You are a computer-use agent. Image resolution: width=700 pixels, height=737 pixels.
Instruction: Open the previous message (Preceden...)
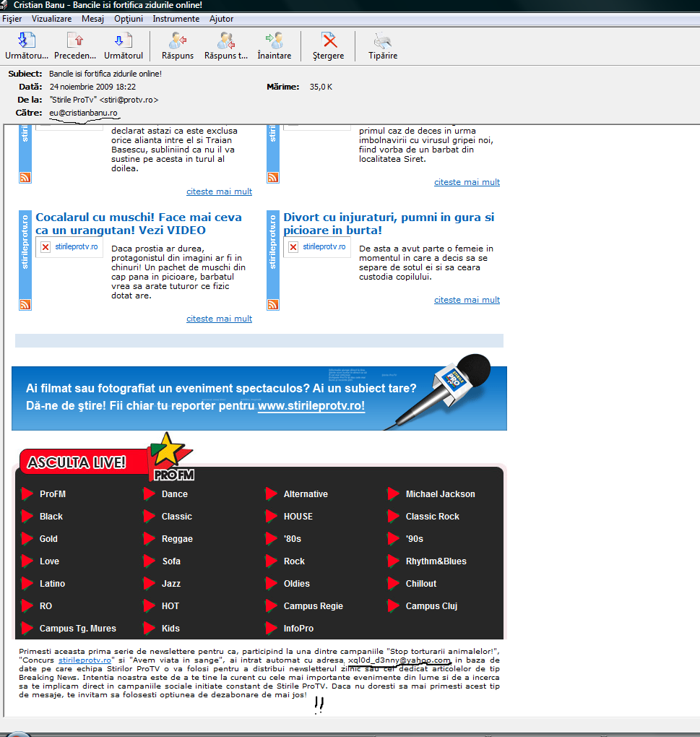pyautogui.click(x=75, y=46)
